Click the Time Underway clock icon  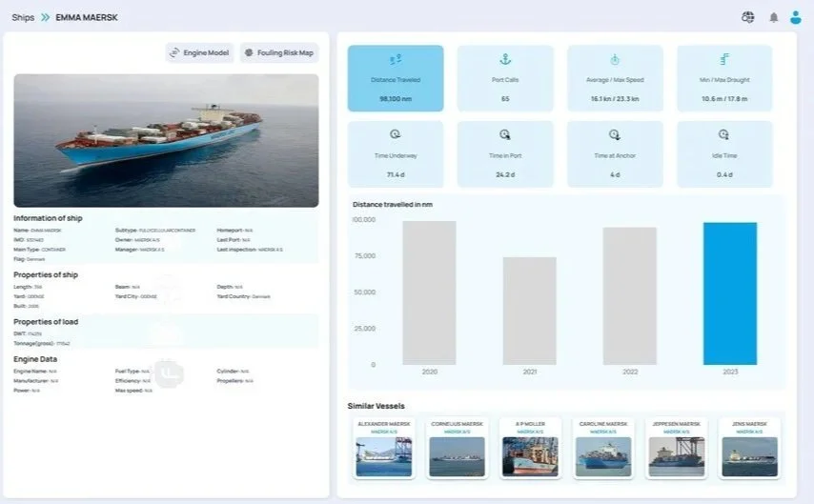[x=395, y=134]
